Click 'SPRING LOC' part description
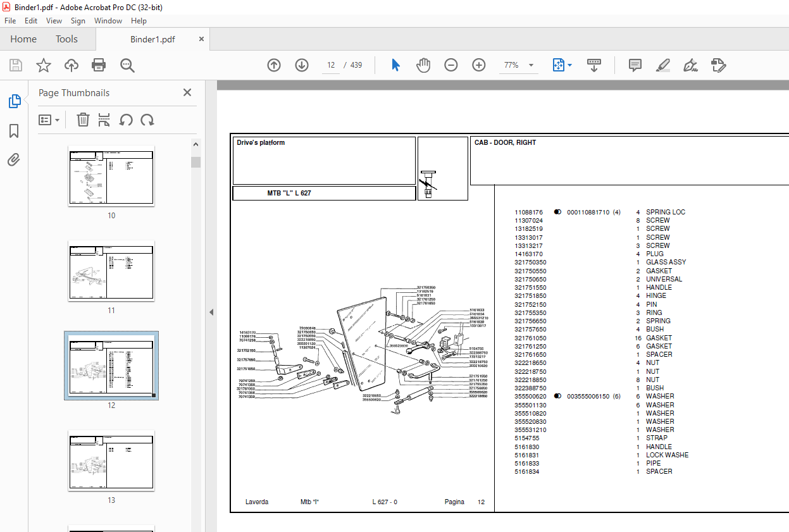This screenshot has height=532, width=789. (x=666, y=213)
